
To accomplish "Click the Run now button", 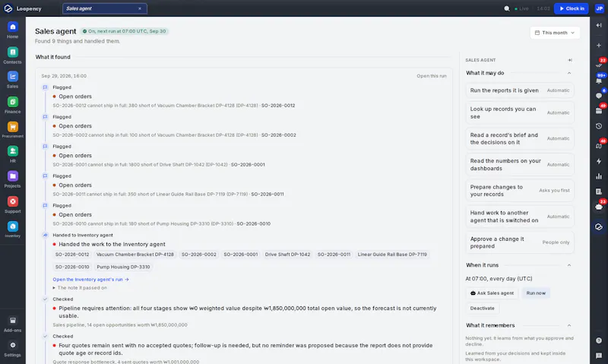I will 536,293.
